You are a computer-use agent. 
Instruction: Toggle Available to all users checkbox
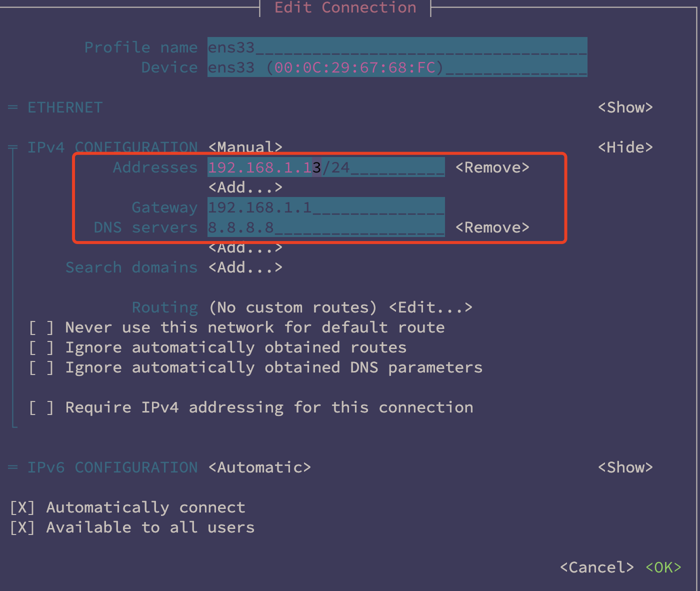tap(22, 528)
